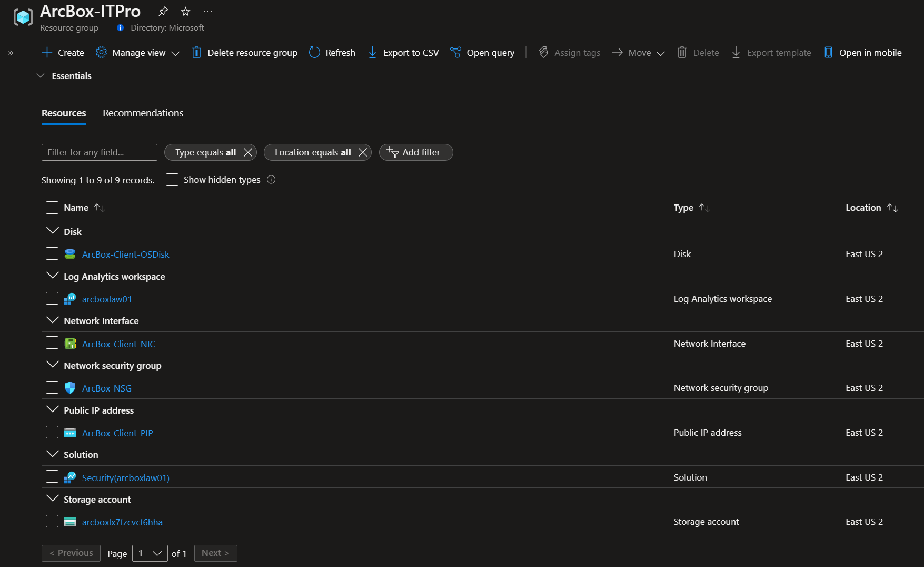Open the Security(arcboxlaw01) solution link

coord(126,478)
